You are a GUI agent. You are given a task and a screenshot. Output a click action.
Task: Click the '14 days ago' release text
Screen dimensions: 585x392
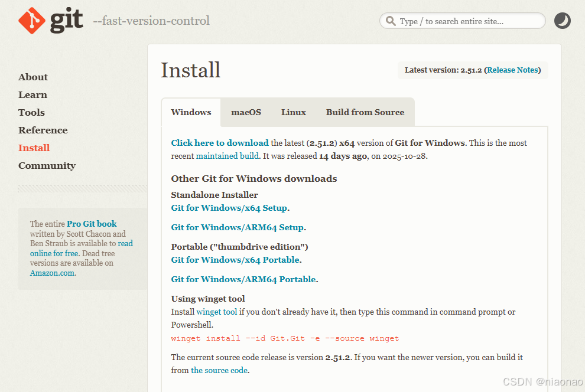343,156
